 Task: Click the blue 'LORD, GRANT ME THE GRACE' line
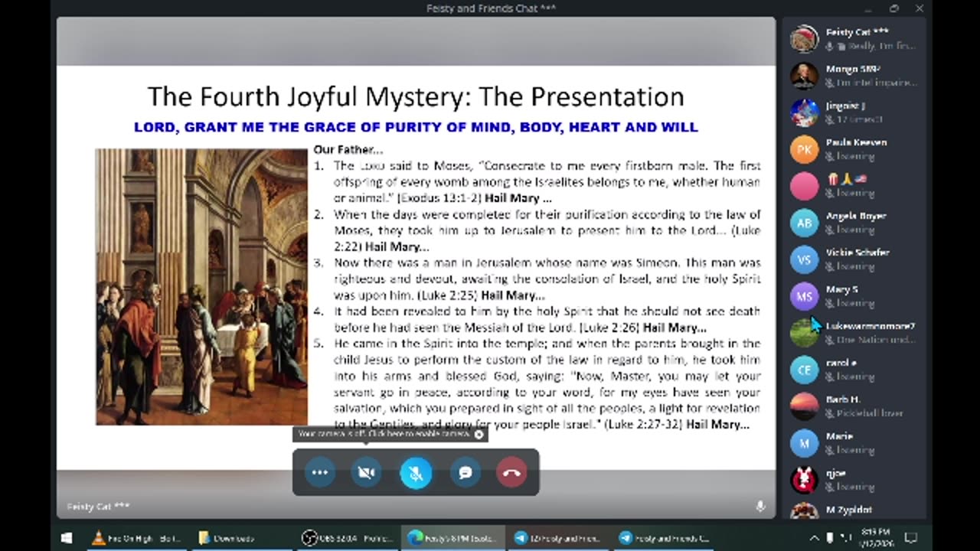[416, 128]
